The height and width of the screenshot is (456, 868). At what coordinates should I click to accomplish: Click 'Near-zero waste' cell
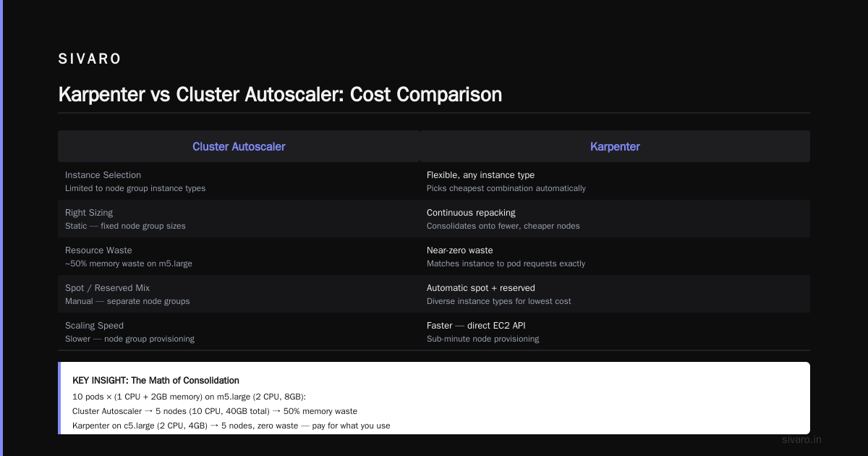459,250
